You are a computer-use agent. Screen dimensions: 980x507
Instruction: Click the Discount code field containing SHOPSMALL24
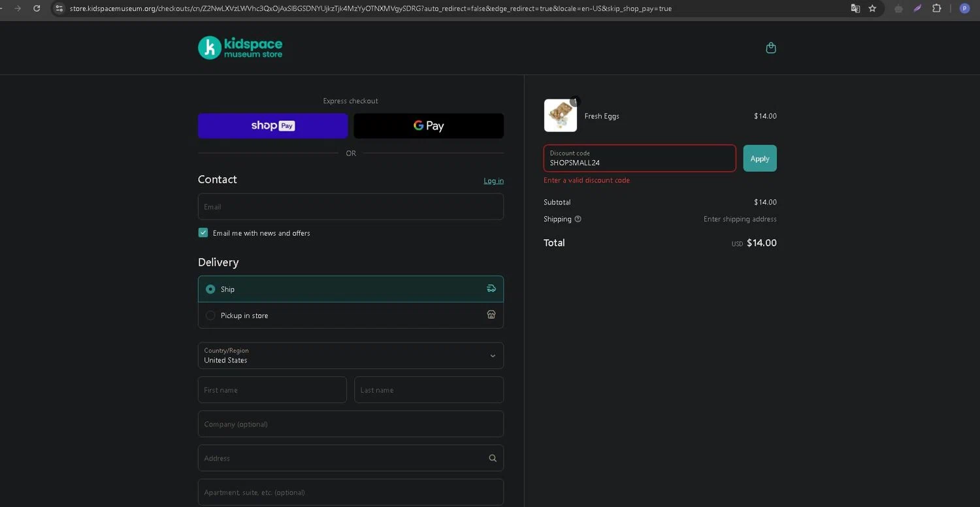(640, 158)
